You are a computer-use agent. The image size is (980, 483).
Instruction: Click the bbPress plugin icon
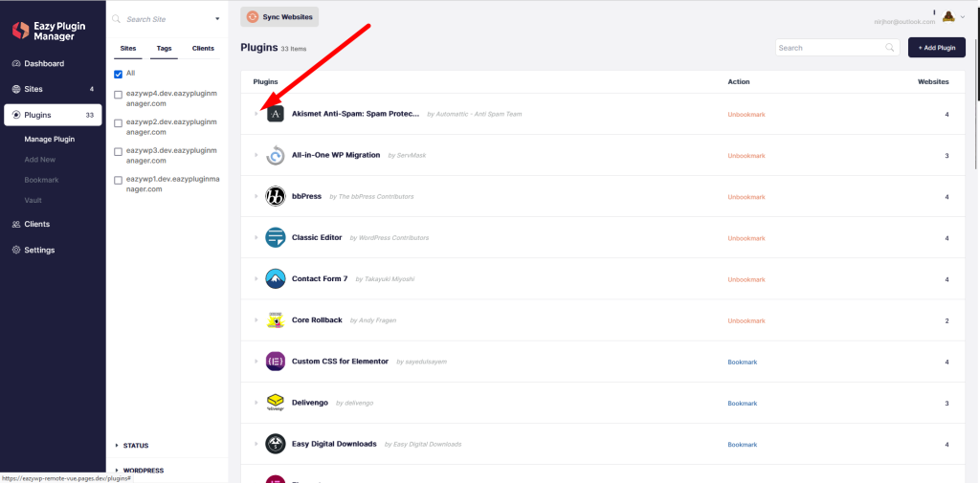pos(276,196)
